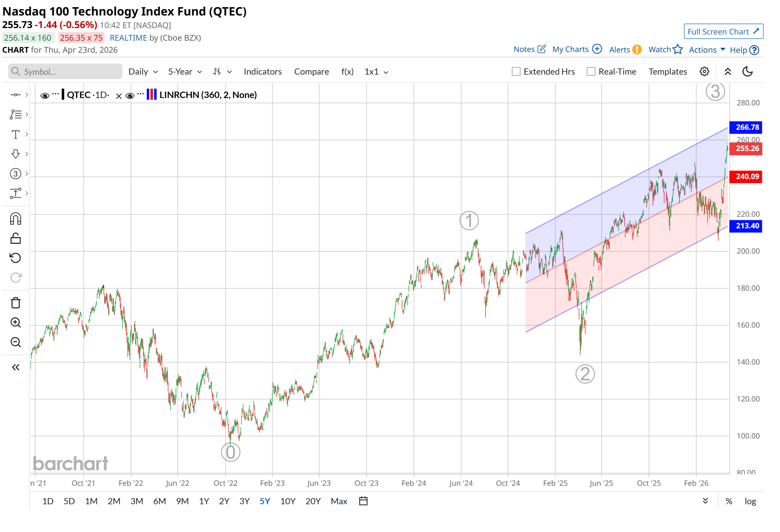Screen dimensions: 780x532
Task: Select the magnet snap tool
Action: pos(16,219)
